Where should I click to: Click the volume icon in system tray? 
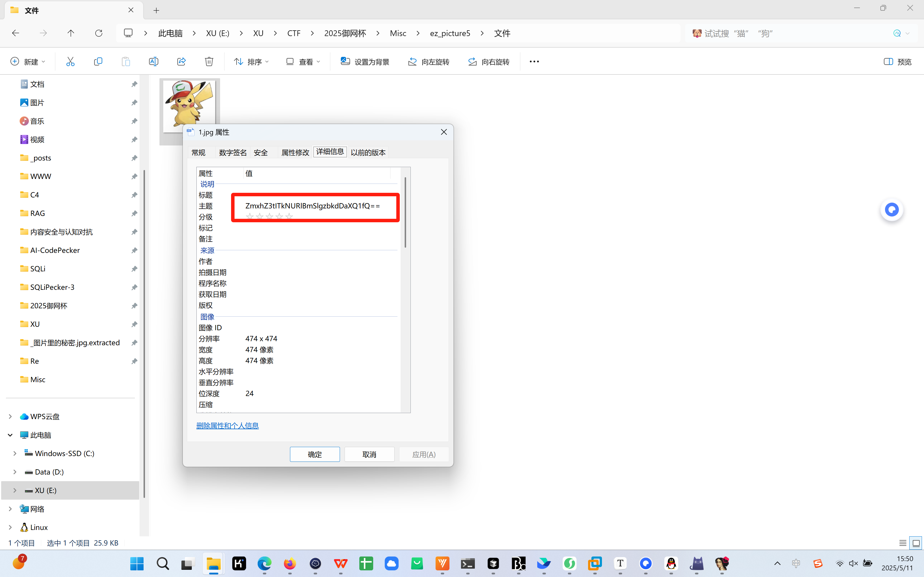click(x=853, y=563)
